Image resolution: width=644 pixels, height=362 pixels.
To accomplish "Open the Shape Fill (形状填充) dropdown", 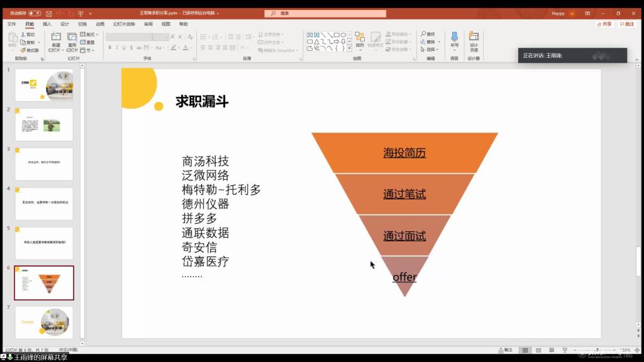I will click(398, 34).
